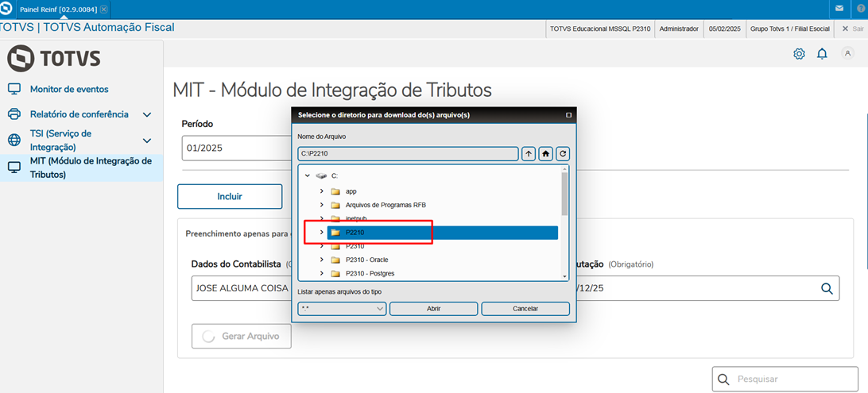The image size is (868, 393).
Task: Open settings via the gear icon
Action: click(x=799, y=54)
